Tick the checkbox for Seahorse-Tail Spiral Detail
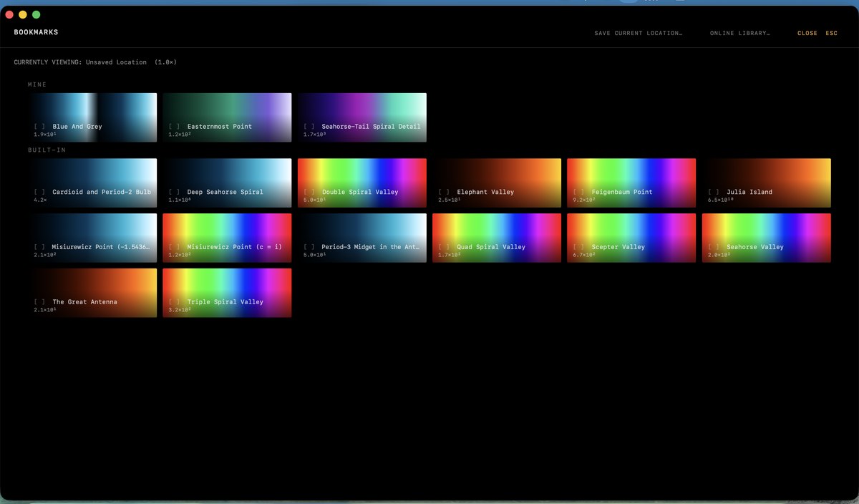This screenshot has height=504, width=859. [309, 127]
